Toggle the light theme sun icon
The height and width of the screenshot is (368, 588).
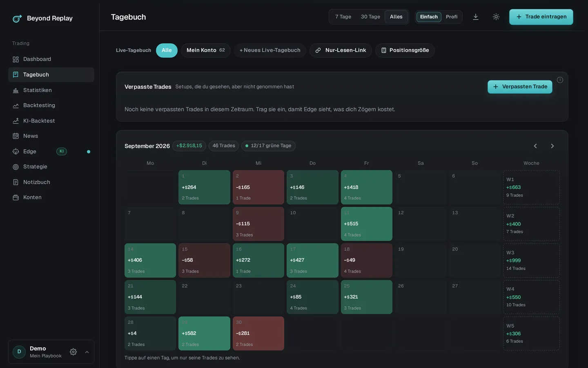(x=496, y=17)
